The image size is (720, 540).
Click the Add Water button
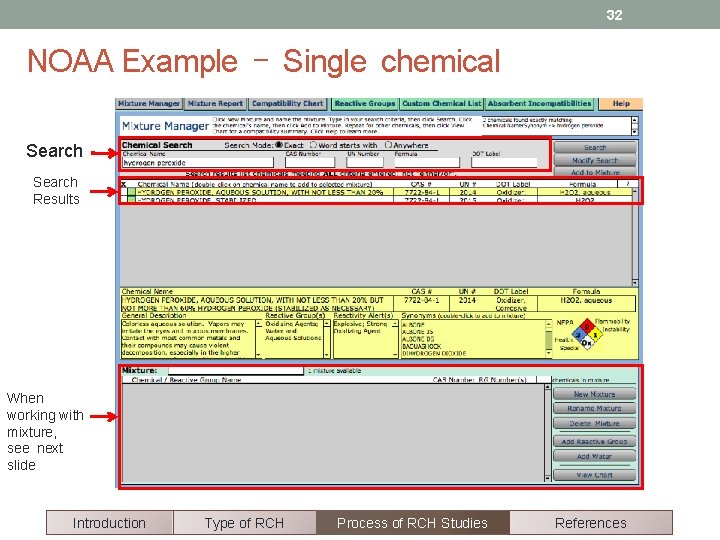pos(595,456)
